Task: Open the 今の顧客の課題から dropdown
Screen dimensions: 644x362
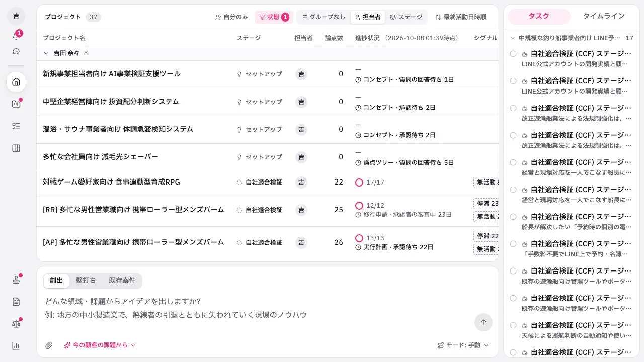Action: click(100, 345)
